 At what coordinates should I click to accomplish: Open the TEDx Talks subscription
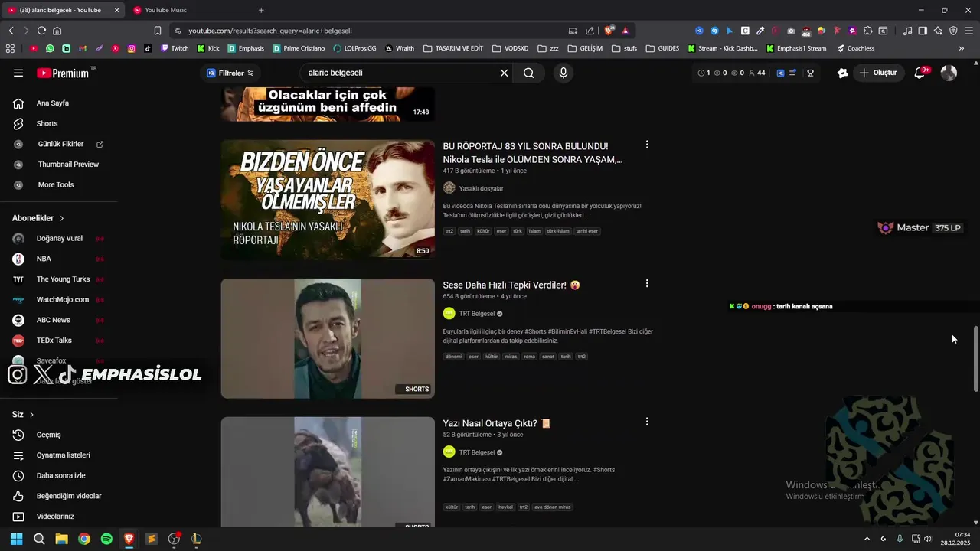point(54,341)
